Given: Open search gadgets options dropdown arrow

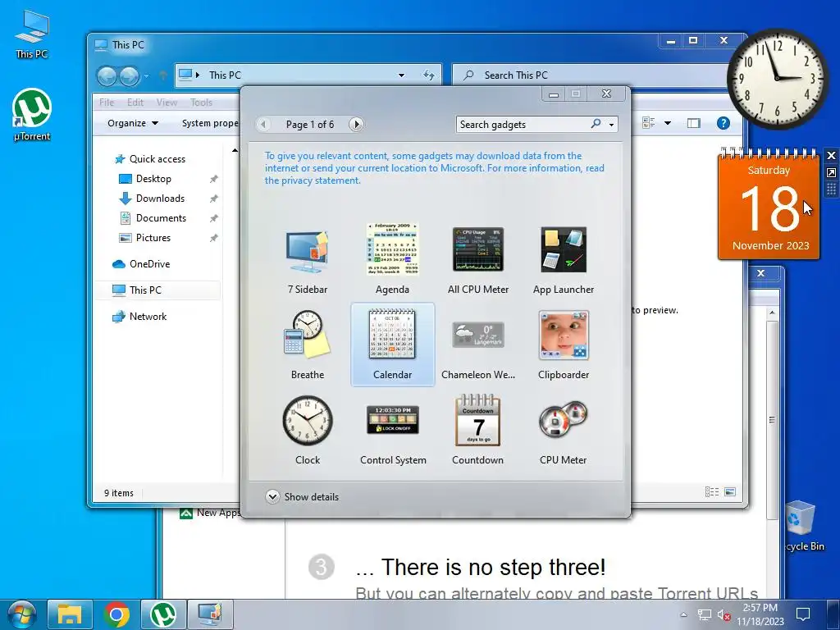Looking at the screenshot, I should pyautogui.click(x=611, y=125).
